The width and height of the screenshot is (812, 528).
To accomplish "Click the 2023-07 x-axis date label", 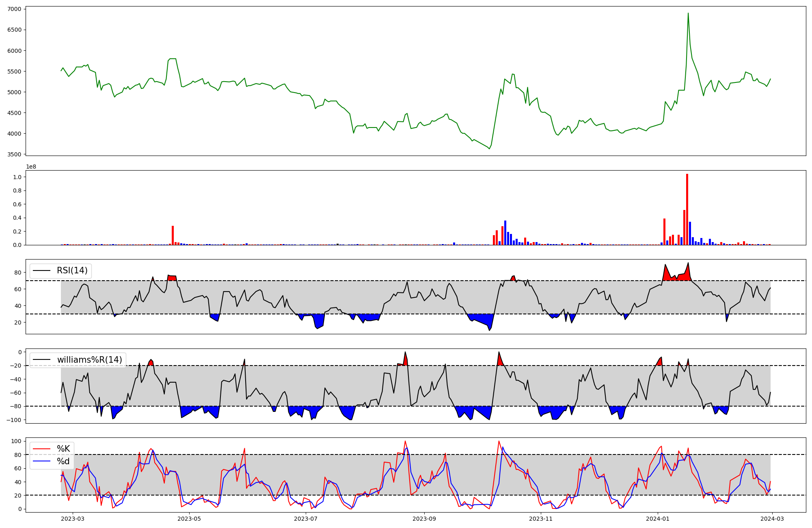I will (305, 519).
